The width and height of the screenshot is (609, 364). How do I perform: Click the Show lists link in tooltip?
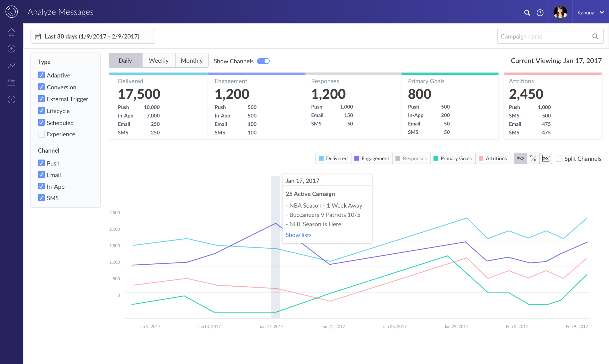click(x=298, y=235)
